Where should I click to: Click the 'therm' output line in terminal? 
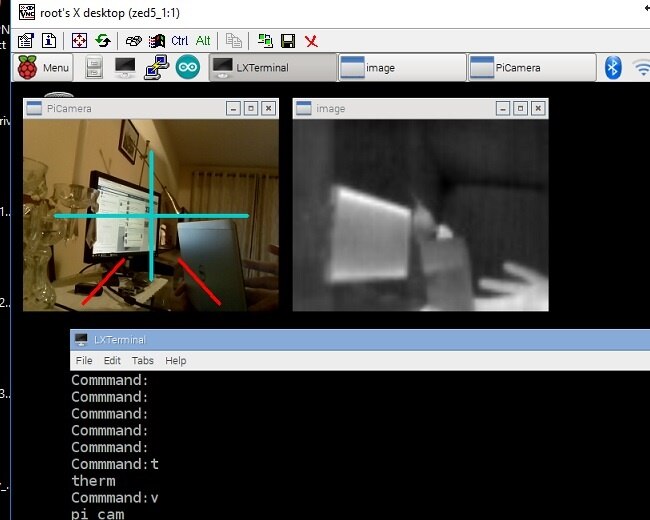click(x=93, y=481)
